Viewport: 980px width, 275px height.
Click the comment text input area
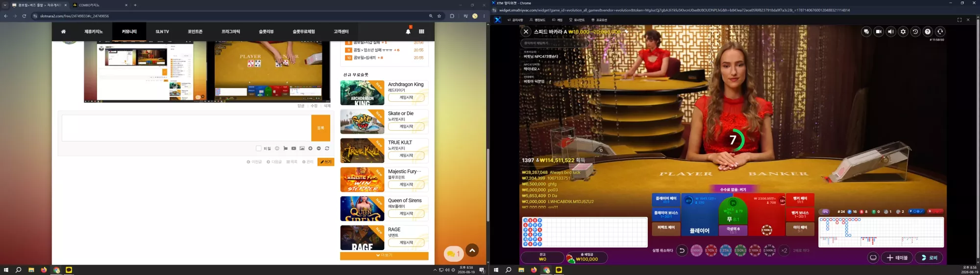click(x=186, y=128)
